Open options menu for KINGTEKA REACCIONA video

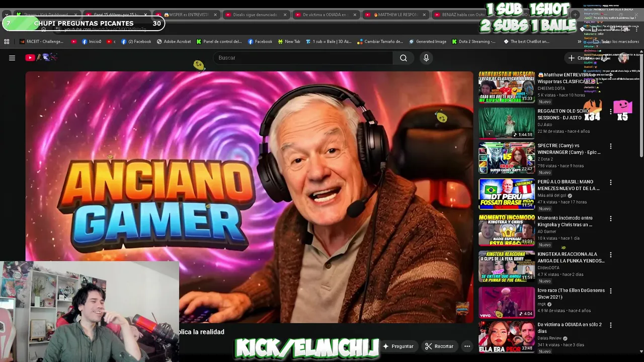[x=611, y=255]
